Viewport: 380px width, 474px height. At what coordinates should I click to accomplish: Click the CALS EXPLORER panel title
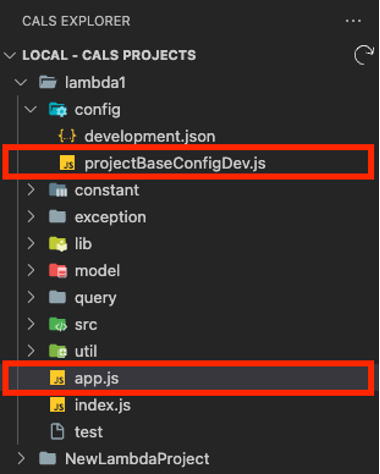(76, 21)
